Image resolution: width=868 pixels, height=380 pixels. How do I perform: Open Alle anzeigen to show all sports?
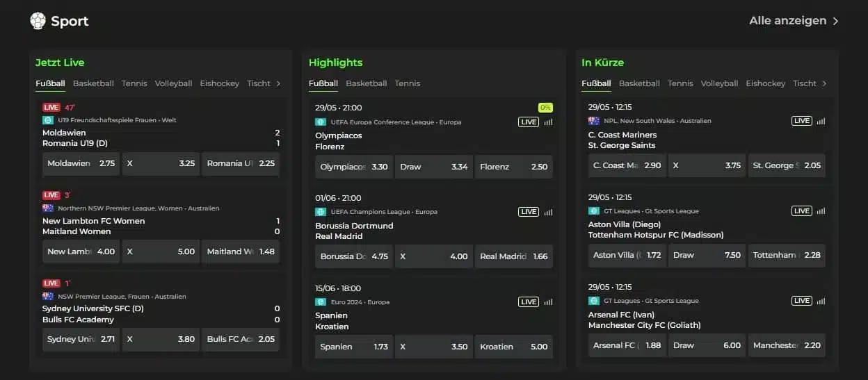(794, 21)
